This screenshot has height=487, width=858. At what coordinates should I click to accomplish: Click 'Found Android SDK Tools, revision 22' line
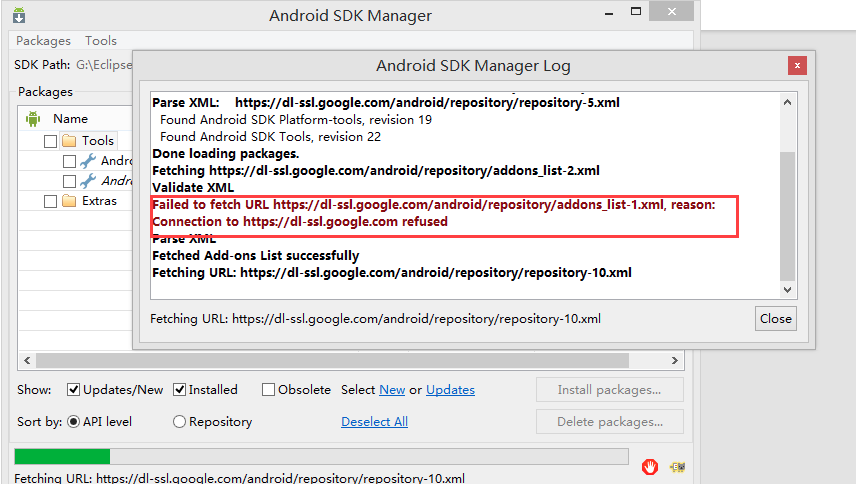270,137
